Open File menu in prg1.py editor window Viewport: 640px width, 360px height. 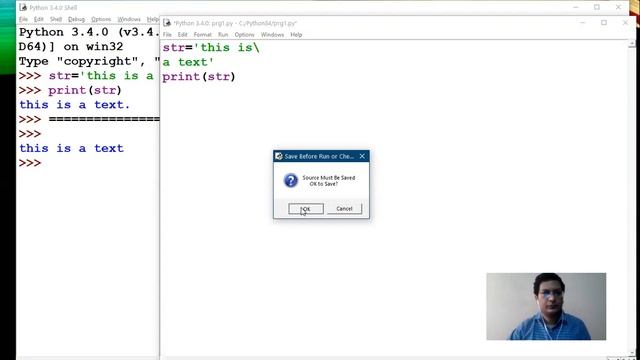[167, 35]
